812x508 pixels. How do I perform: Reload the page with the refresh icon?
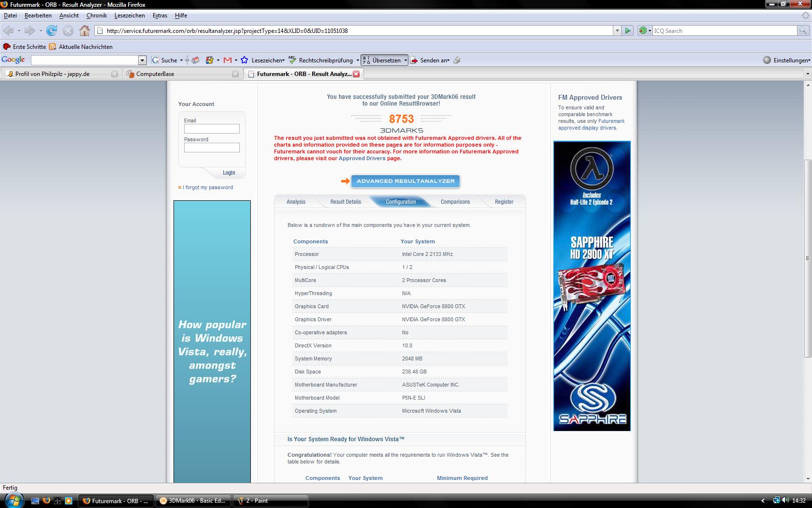tap(52, 30)
